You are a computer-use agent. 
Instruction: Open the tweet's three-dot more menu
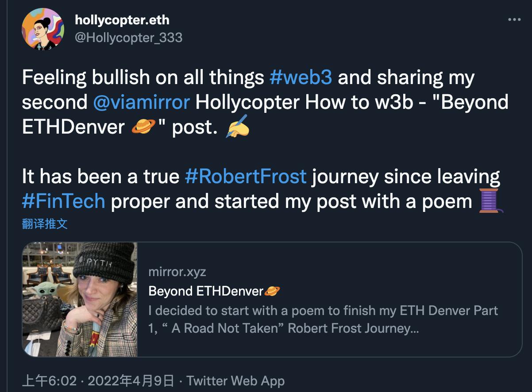click(x=514, y=19)
